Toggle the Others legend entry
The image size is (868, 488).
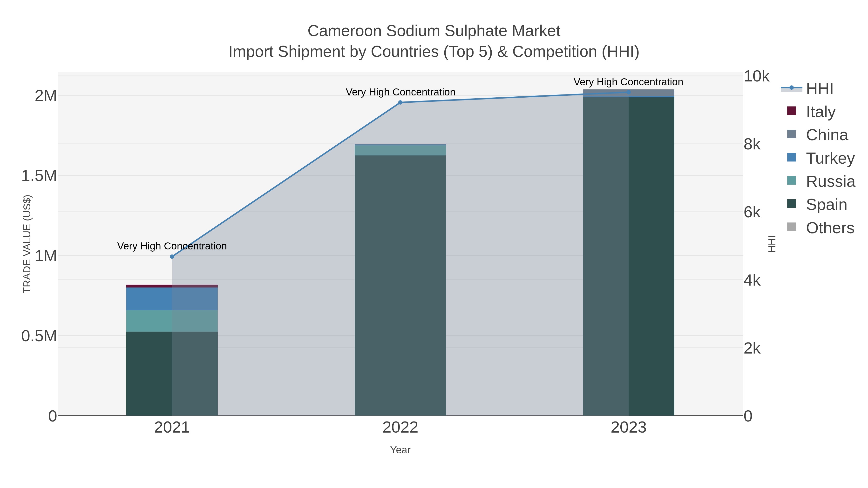[x=821, y=228]
